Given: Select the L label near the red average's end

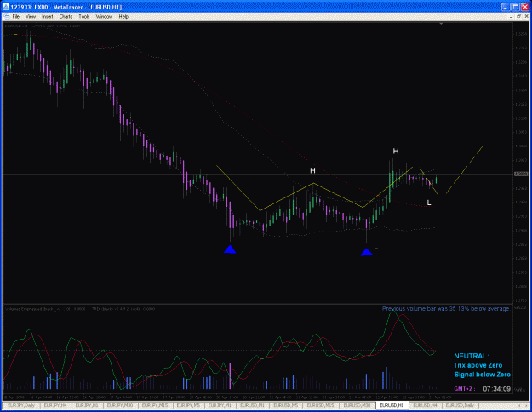Looking at the screenshot, I should 429,203.
